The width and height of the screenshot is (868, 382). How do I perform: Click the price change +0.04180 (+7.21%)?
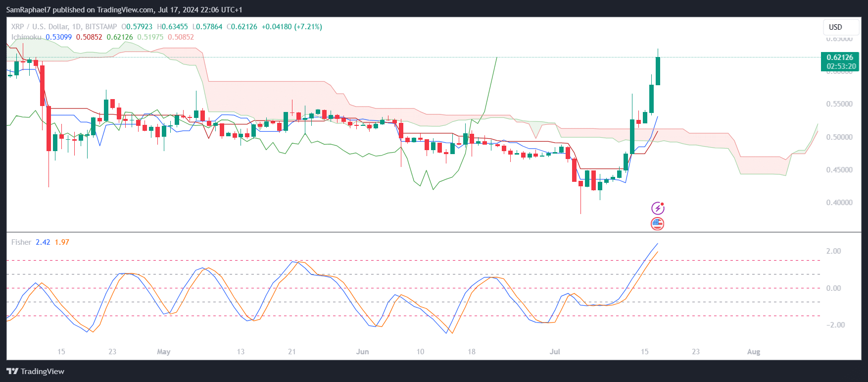click(291, 27)
